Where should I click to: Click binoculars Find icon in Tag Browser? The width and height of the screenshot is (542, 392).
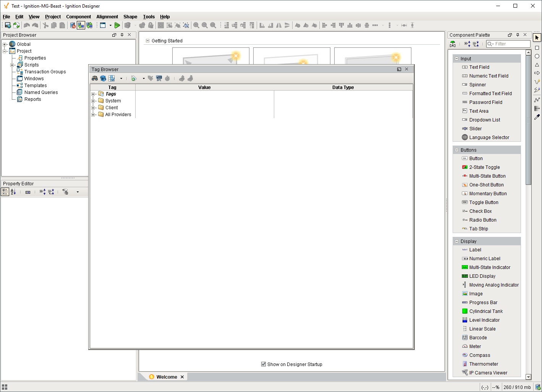pos(95,78)
